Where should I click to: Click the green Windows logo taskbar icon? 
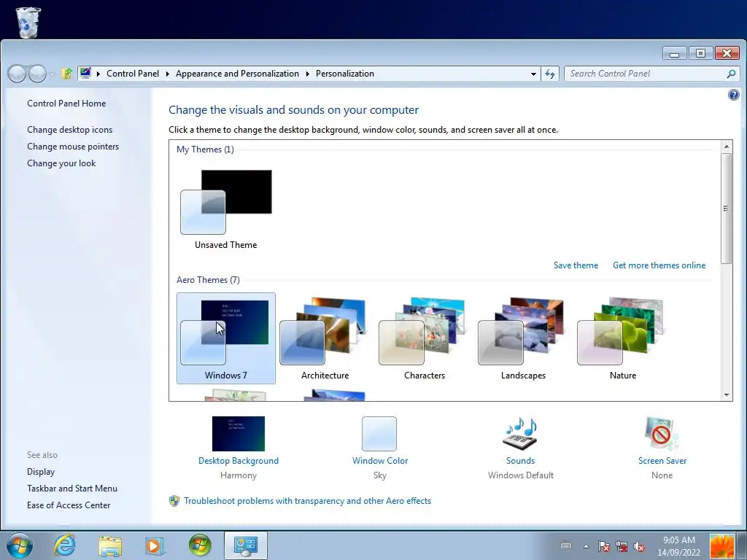coord(200,545)
